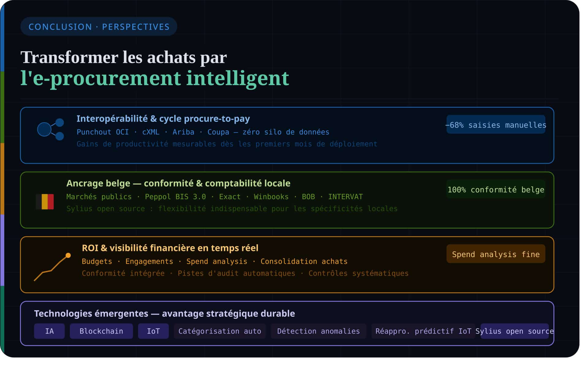Click the −68% saisies manuelles badge
588x366 pixels.
tap(496, 125)
